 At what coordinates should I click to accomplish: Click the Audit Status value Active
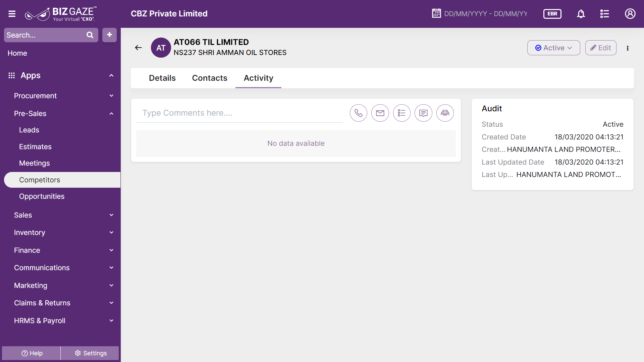click(613, 124)
